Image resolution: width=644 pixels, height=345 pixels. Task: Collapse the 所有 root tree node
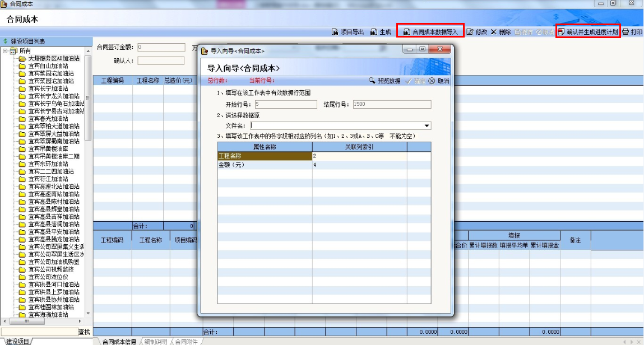(x=5, y=51)
